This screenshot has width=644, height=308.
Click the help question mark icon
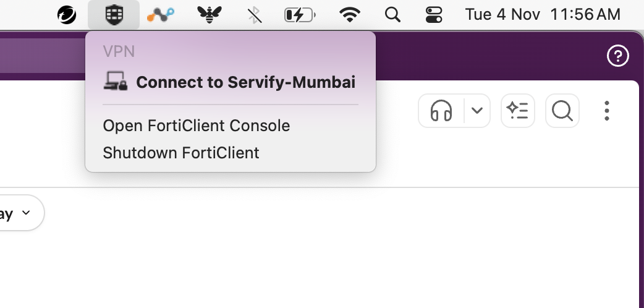[618, 57]
